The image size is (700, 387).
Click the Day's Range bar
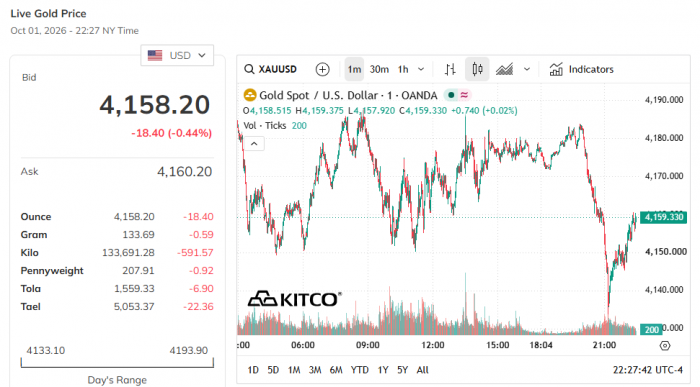tap(117, 363)
